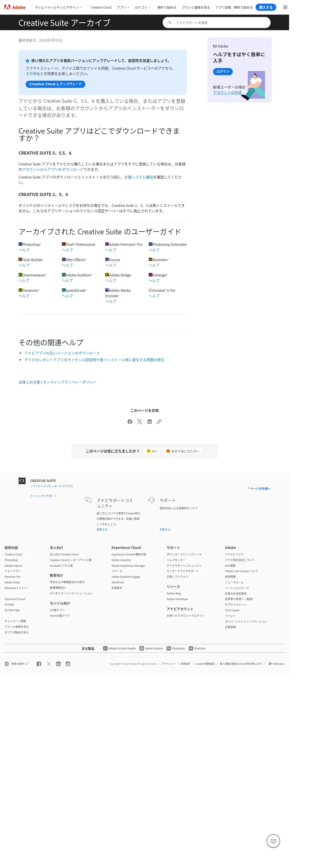The height and width of the screenshot is (868, 315).
Task: Answer はい to helpful question
Action: [152, 451]
